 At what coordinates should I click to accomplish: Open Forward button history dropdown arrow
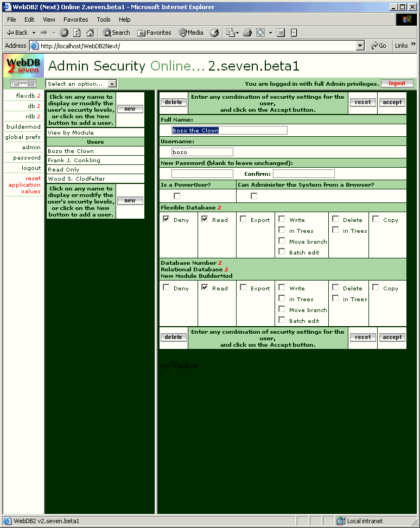[54, 33]
